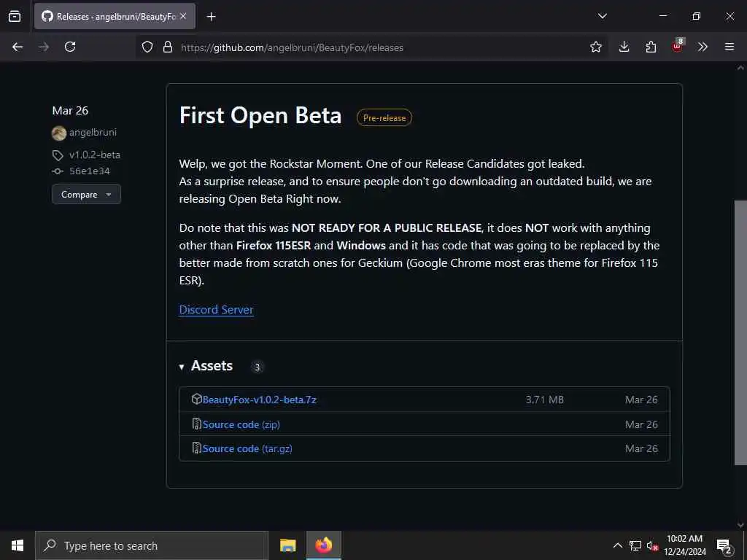Open network status tray icon
Viewport: 747px width, 560px height.
click(x=635, y=545)
